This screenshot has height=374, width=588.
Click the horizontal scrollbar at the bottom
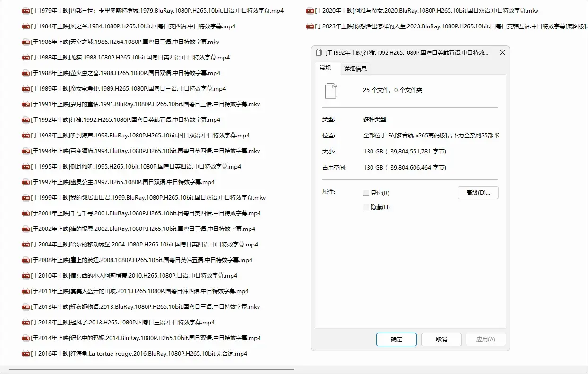point(151,369)
